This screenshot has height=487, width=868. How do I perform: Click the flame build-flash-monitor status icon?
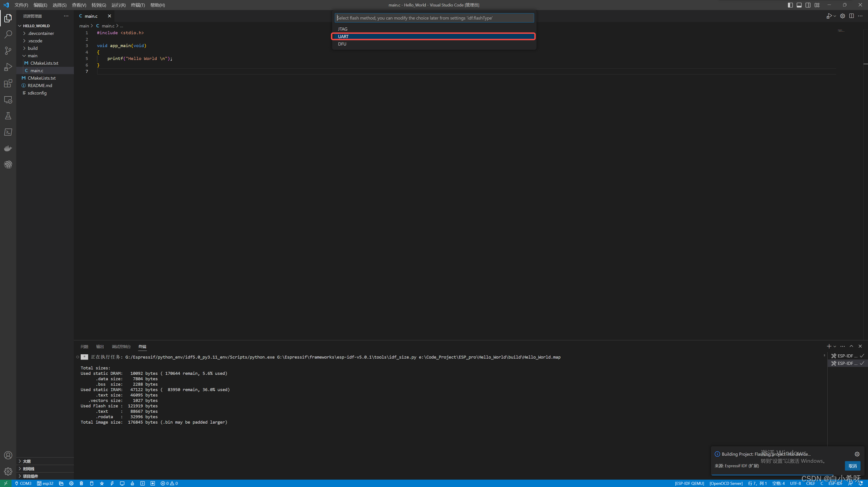click(132, 483)
